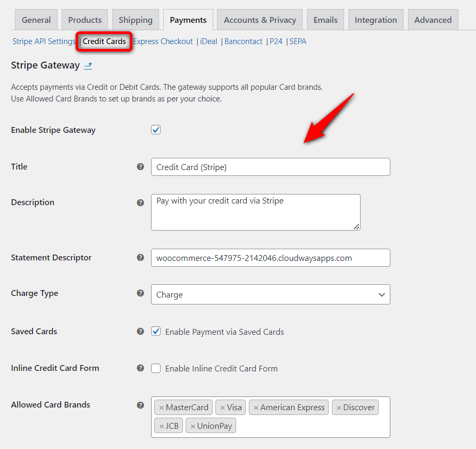Focus the Title input field
Image resolution: width=476 pixels, height=449 pixels.
(271, 167)
